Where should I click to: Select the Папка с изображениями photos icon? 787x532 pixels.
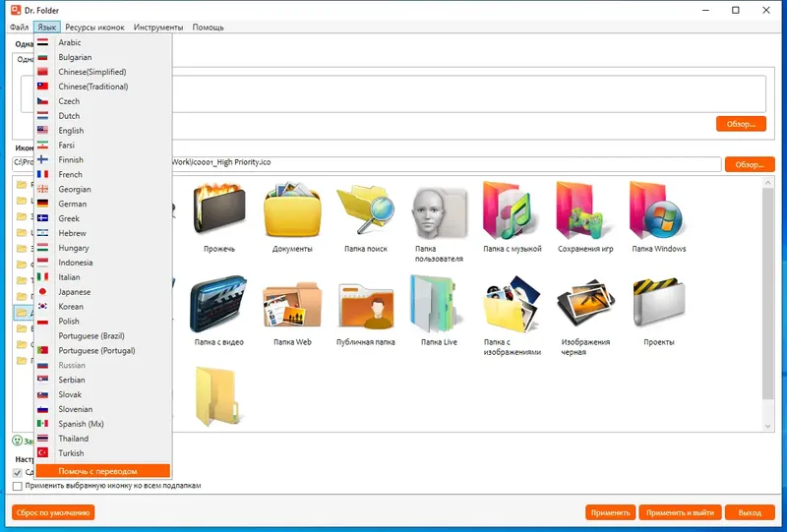point(512,304)
